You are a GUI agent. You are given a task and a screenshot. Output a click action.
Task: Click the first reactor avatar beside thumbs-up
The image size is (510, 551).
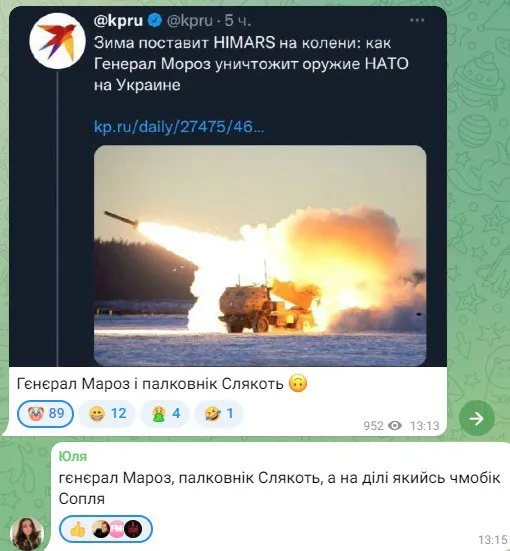click(x=101, y=529)
